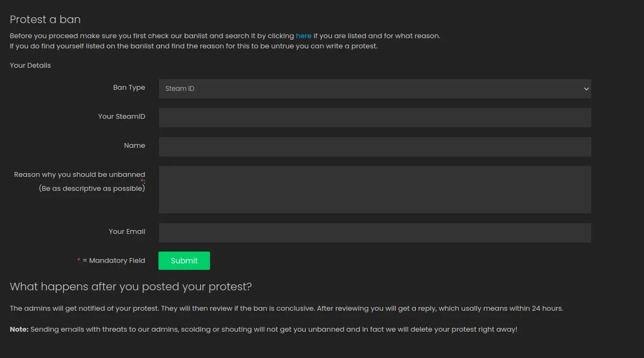Click the "here" banlist link
Viewport: 644px width, 358px height.
coord(303,36)
